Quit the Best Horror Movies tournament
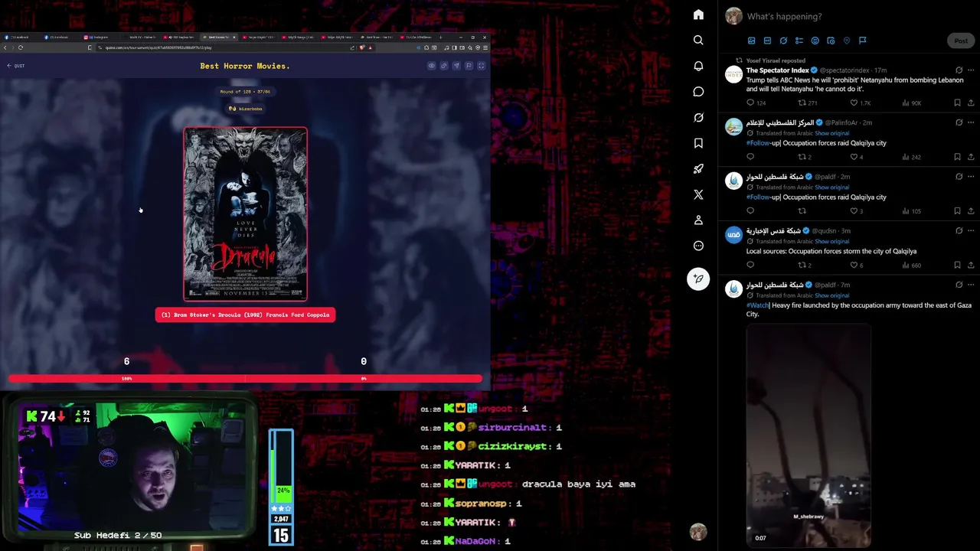 [15, 66]
